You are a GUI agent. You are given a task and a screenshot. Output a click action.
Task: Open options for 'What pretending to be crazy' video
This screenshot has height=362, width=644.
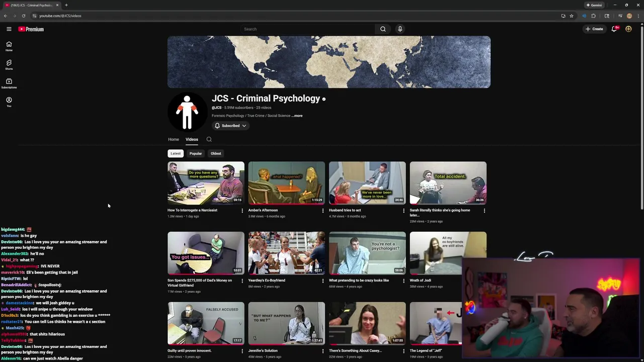pyautogui.click(x=404, y=281)
